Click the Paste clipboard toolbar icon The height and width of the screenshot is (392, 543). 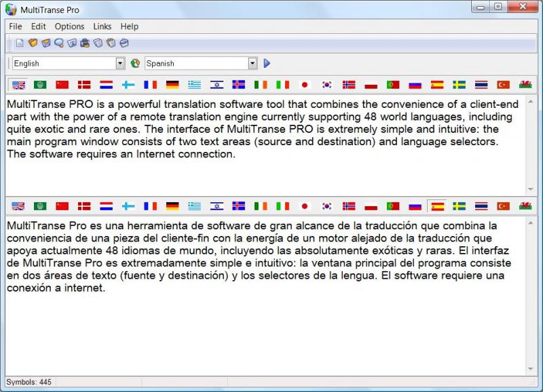[x=111, y=43]
